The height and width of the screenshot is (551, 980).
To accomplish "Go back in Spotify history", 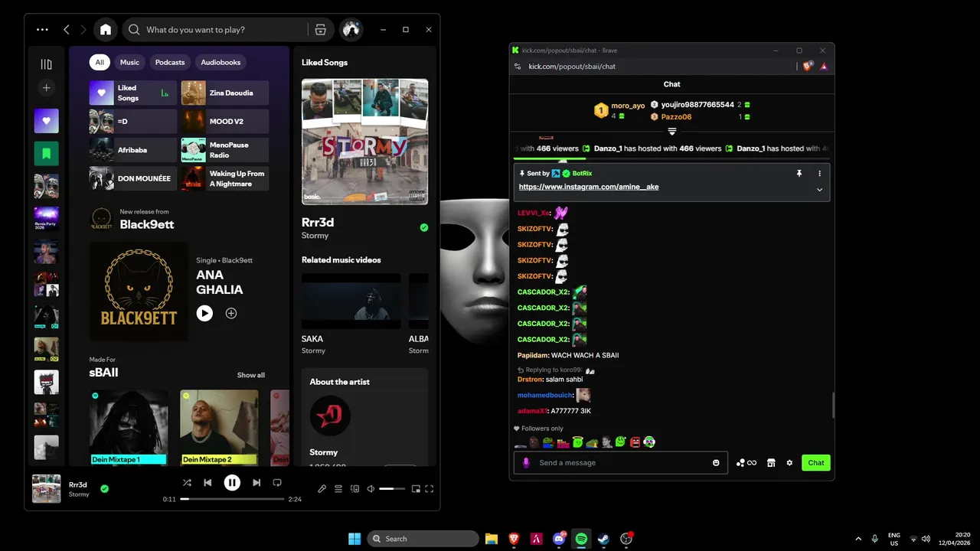I will coord(67,30).
